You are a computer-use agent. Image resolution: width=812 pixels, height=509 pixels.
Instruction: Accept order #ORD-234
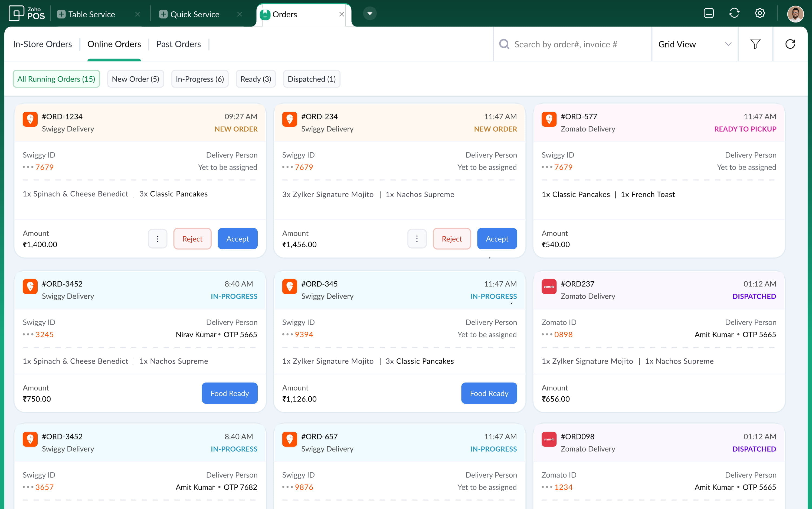497,239
